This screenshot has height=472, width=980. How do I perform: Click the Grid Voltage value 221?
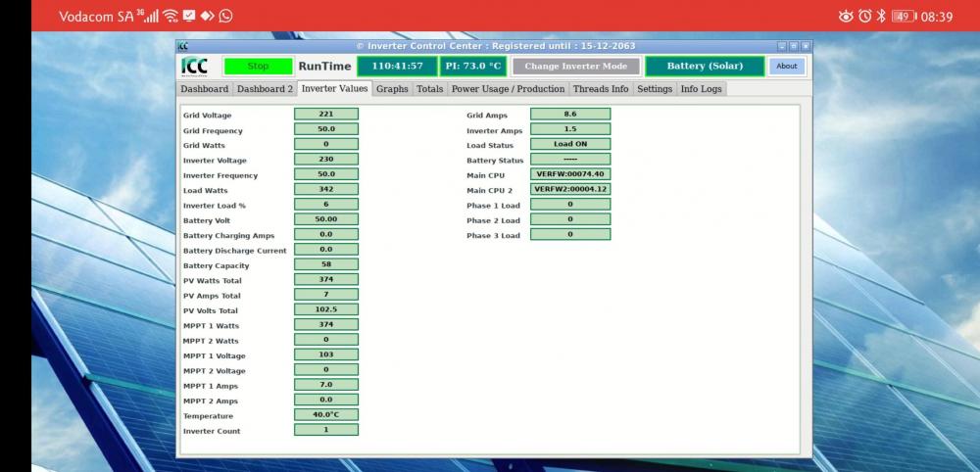click(326, 115)
